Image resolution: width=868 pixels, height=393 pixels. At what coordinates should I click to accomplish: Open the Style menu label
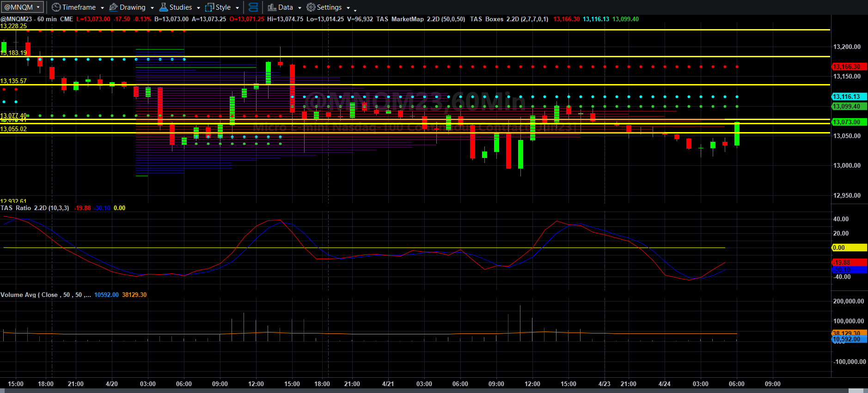click(223, 7)
